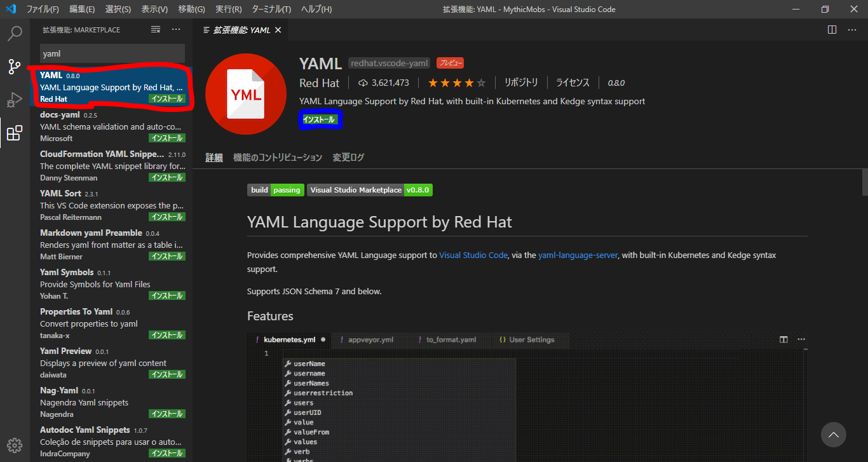This screenshot has height=462, width=868.
Task: Open the Manage gear menu
Action: (x=15, y=445)
